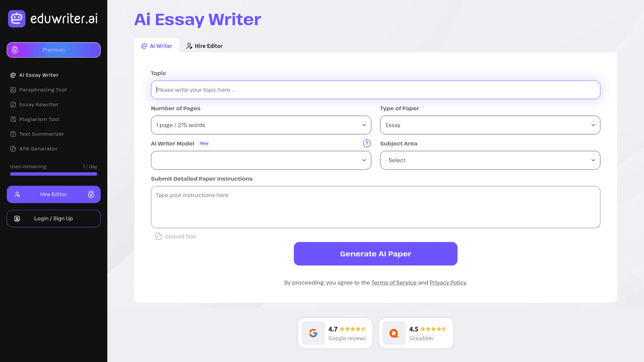Select the Ai Essay Writer tool in sidebar

38,74
